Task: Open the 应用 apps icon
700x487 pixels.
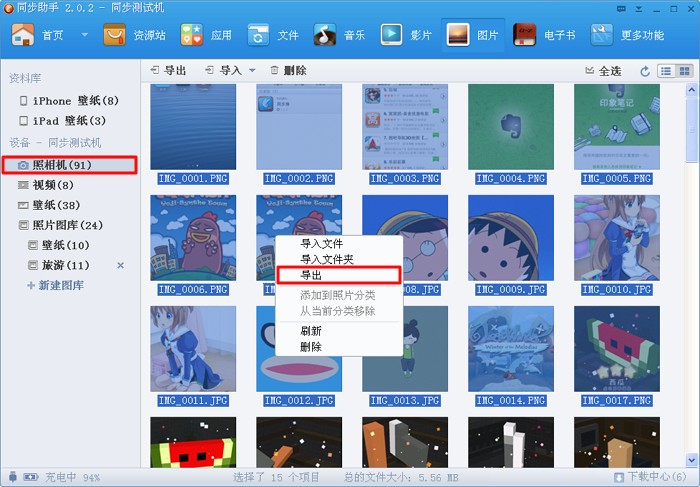Action: [192, 35]
